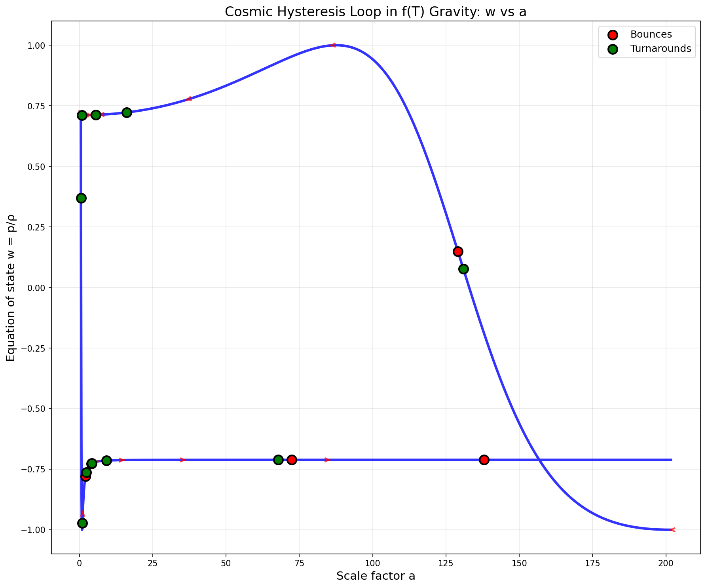Click the 'Bounces' legend text

[651, 34]
